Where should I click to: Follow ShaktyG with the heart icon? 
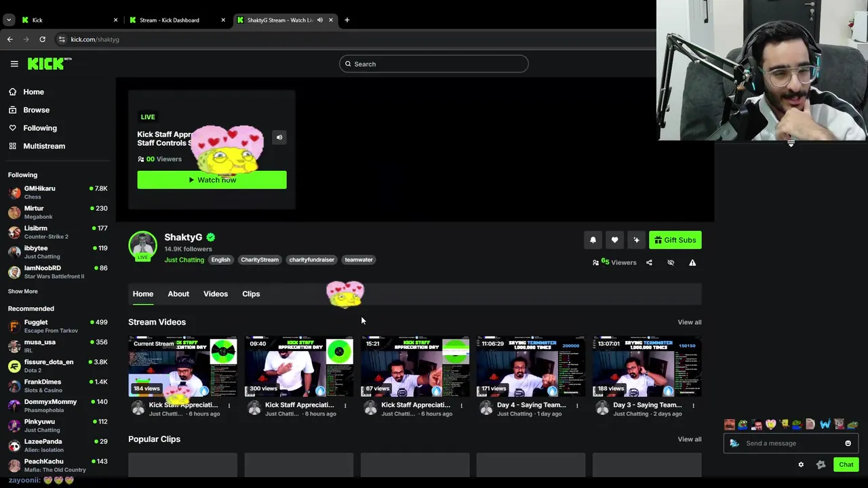[614, 240]
